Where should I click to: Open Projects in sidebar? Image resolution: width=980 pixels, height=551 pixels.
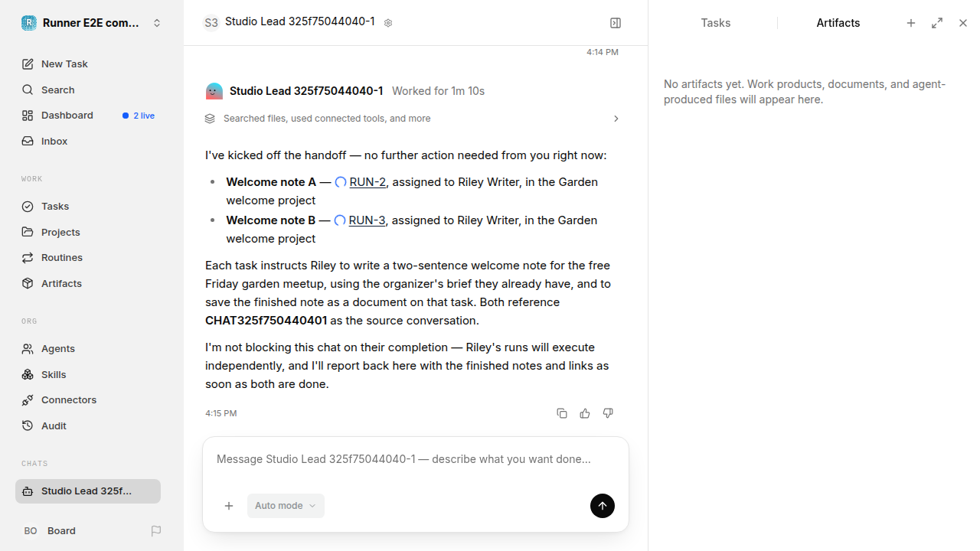click(88, 232)
